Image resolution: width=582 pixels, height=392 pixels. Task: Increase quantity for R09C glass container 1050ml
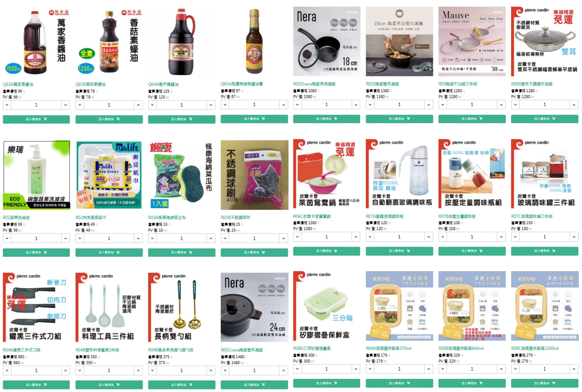574,369
